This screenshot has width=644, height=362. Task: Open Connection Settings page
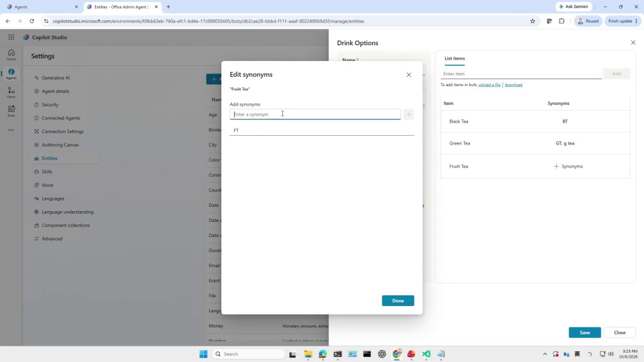pyautogui.click(x=58, y=132)
